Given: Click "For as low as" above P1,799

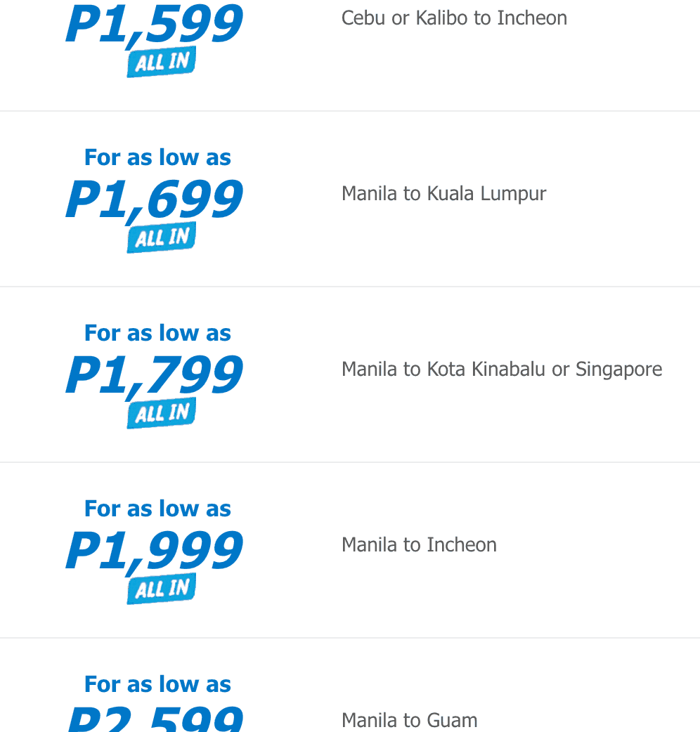Looking at the screenshot, I should [x=157, y=333].
